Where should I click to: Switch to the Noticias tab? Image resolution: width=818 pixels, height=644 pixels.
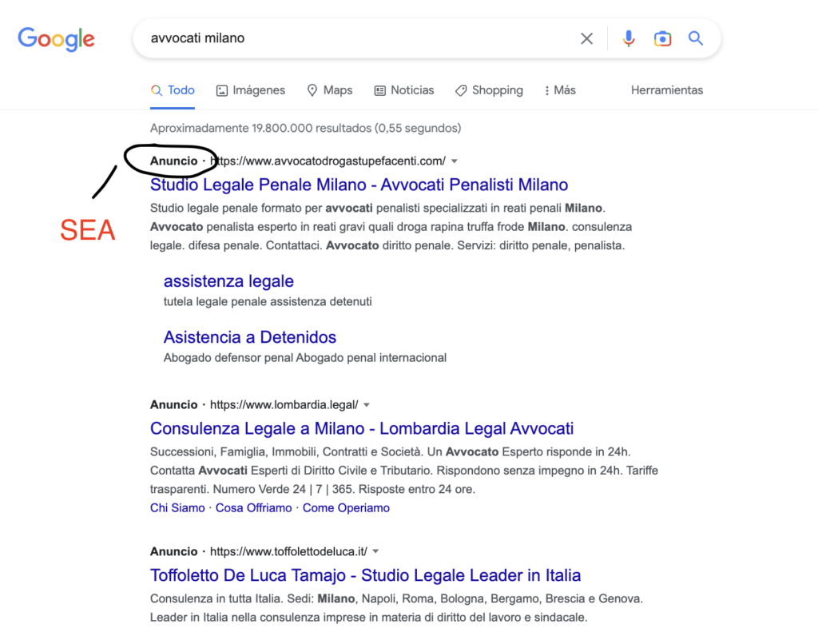click(x=404, y=90)
